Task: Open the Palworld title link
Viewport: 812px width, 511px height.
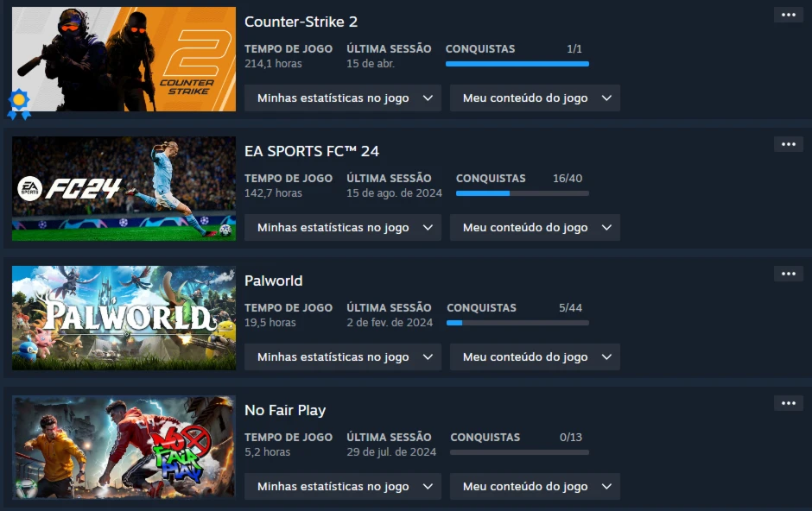Action: tap(274, 281)
